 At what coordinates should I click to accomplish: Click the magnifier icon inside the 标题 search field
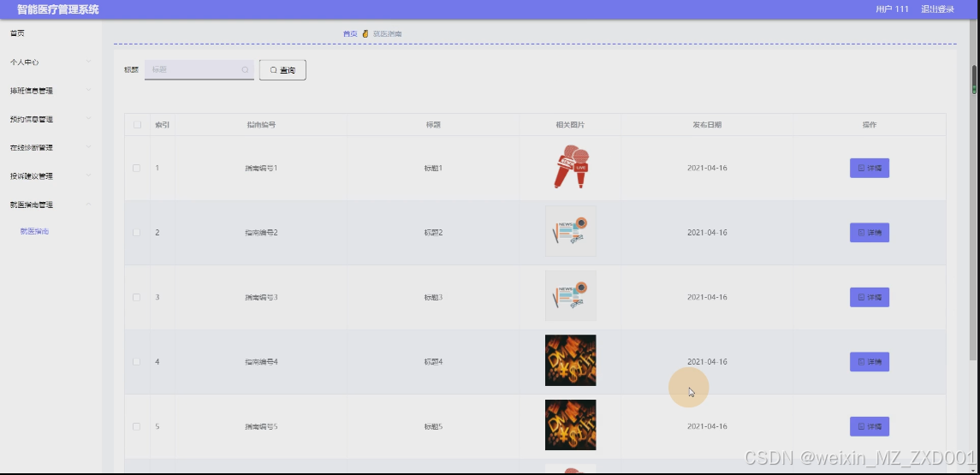point(245,70)
